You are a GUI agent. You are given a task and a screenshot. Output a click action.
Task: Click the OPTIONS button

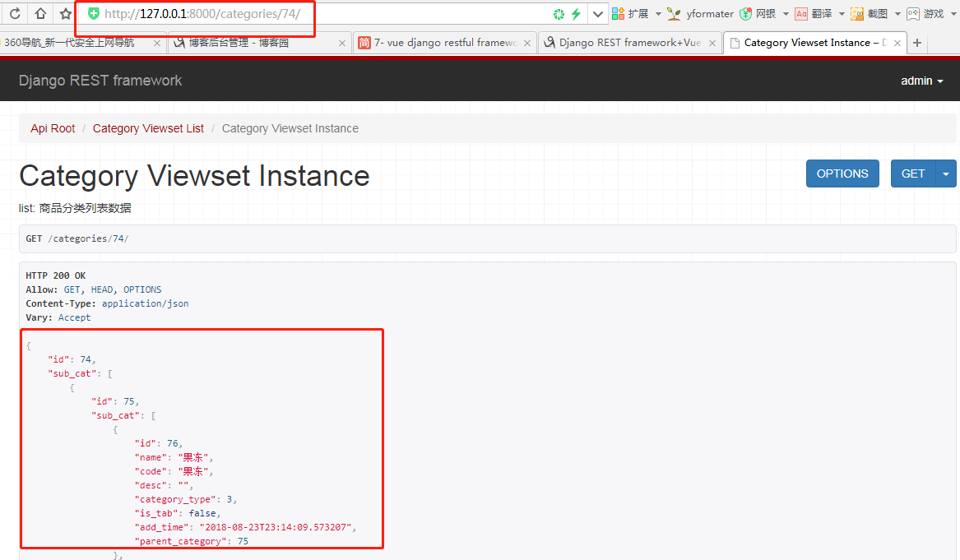(x=842, y=174)
